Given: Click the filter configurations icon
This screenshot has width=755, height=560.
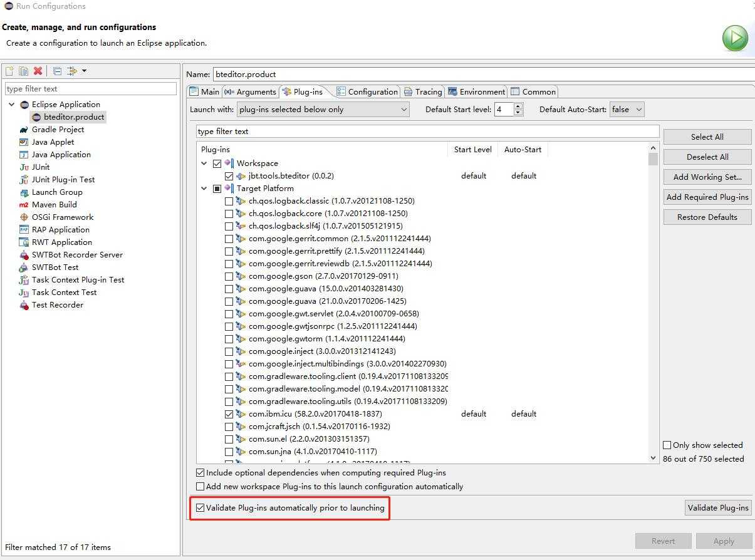Looking at the screenshot, I should (71, 71).
